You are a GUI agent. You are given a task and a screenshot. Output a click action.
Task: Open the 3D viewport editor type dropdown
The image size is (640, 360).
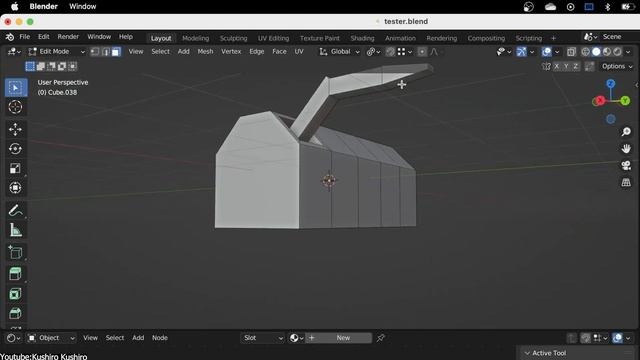click(14, 52)
